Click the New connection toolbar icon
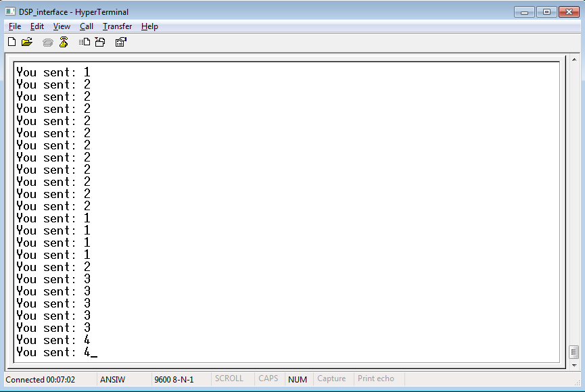The height and width of the screenshot is (392, 585). [x=11, y=42]
